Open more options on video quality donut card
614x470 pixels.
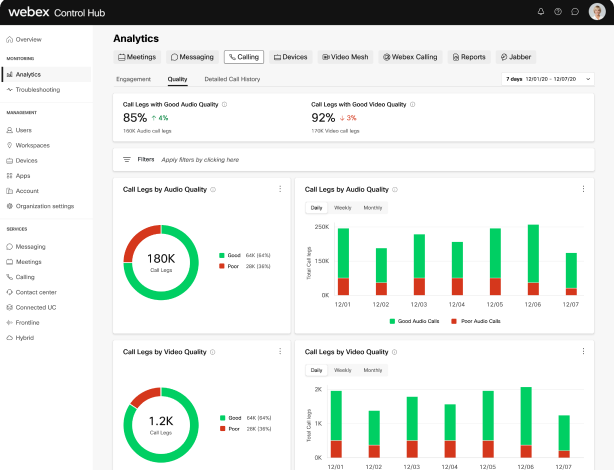[280, 352]
